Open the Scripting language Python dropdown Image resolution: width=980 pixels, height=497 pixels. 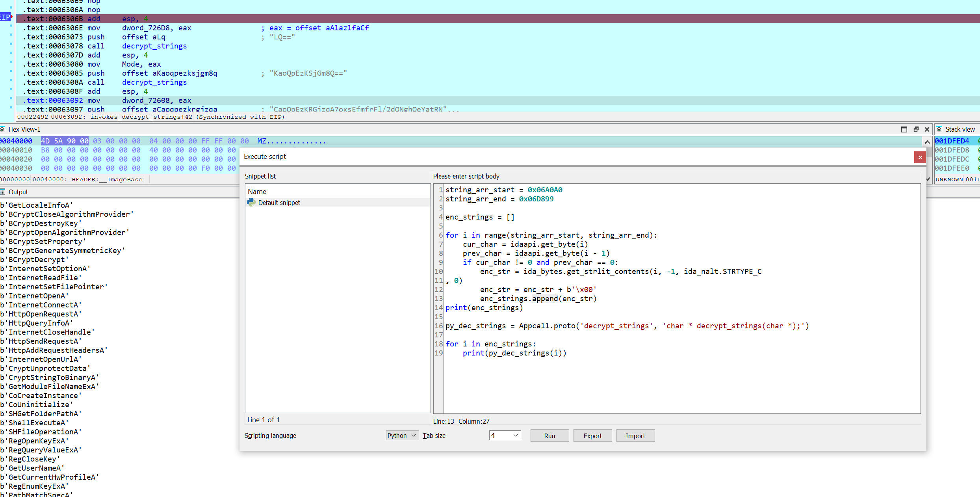tap(402, 436)
